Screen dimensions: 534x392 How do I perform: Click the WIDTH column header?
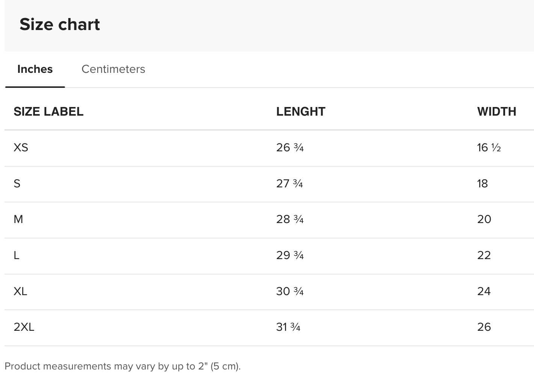pos(496,112)
